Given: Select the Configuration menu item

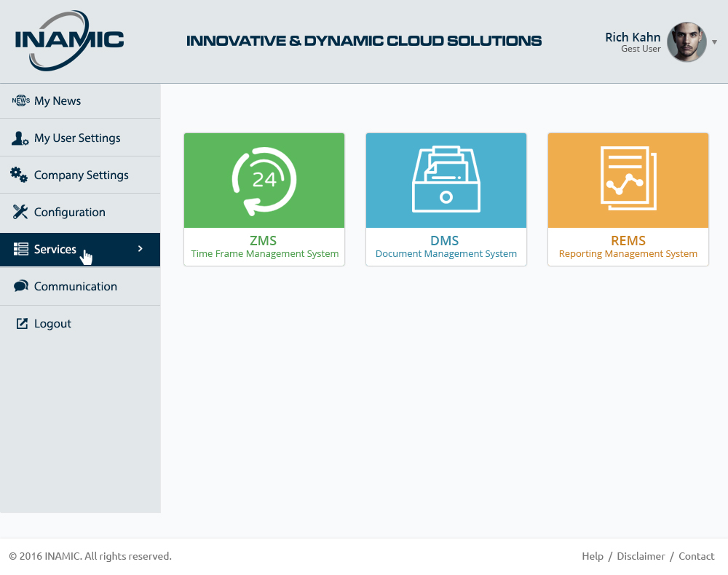Looking at the screenshot, I should pos(80,212).
